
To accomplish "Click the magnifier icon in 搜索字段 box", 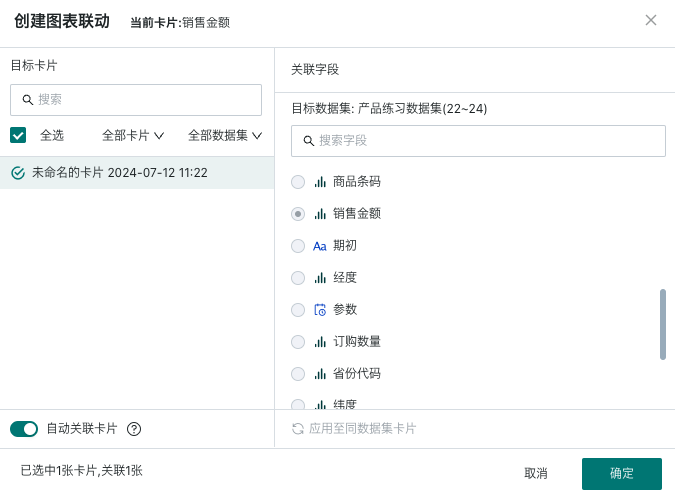I will click(x=309, y=141).
